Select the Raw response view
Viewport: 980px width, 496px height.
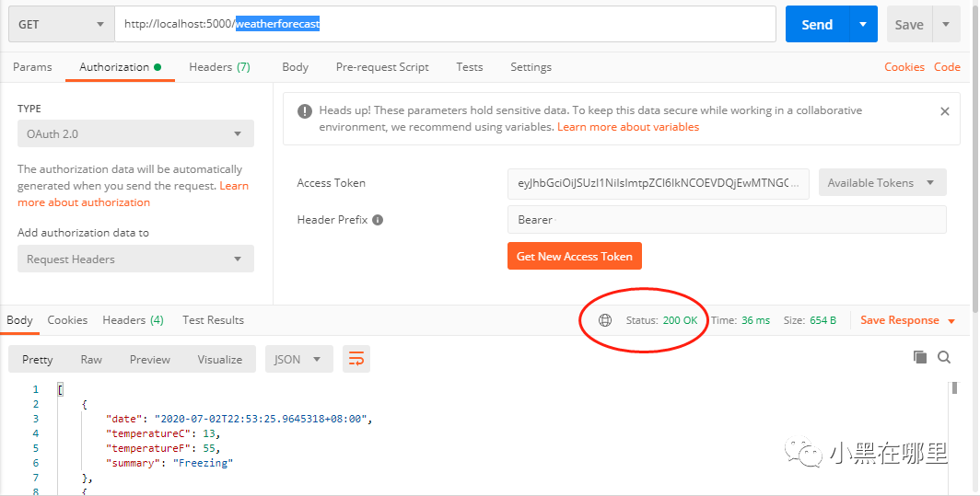tap(90, 359)
